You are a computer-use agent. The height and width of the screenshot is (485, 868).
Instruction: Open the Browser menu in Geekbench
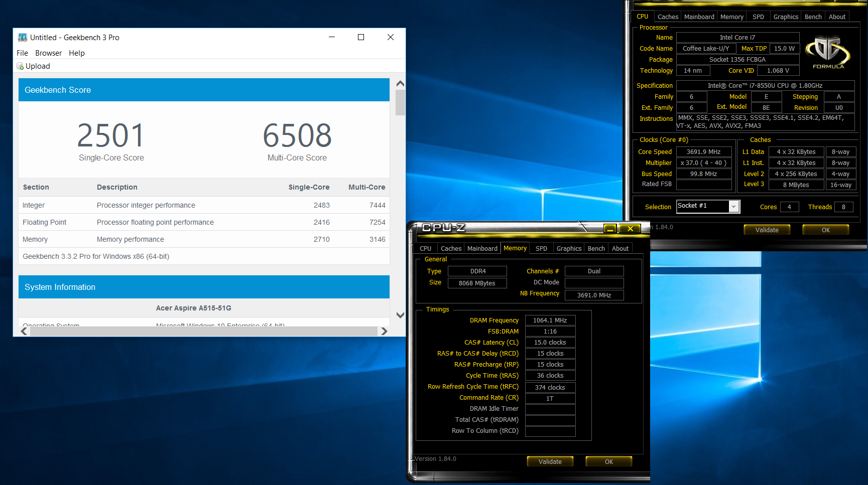tap(48, 53)
